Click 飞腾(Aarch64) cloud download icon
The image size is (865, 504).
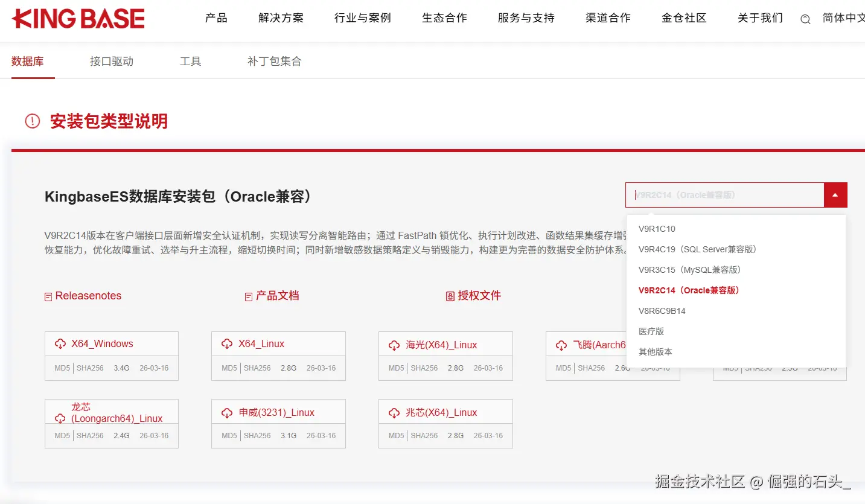[561, 345]
